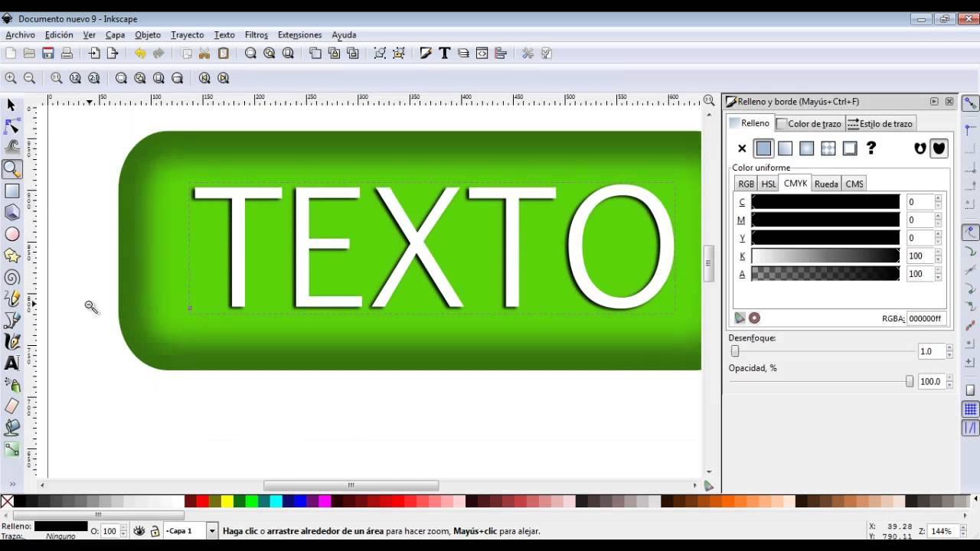
Task: Select the Star and polygon tool
Action: (11, 255)
